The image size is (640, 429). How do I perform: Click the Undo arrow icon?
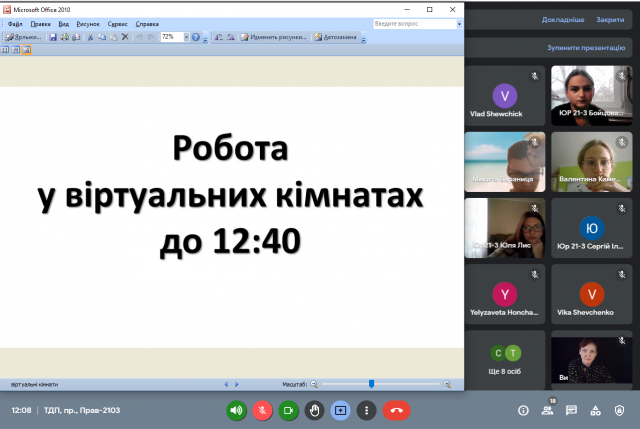[x=140, y=37]
